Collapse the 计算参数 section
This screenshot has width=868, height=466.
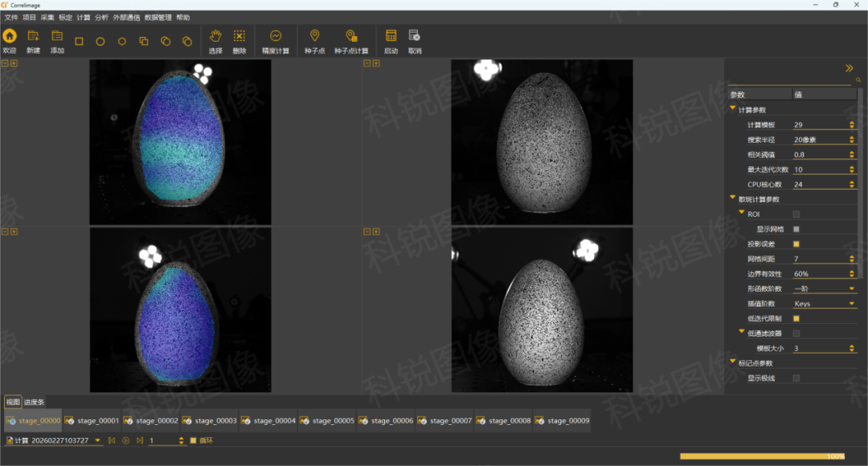coord(733,109)
